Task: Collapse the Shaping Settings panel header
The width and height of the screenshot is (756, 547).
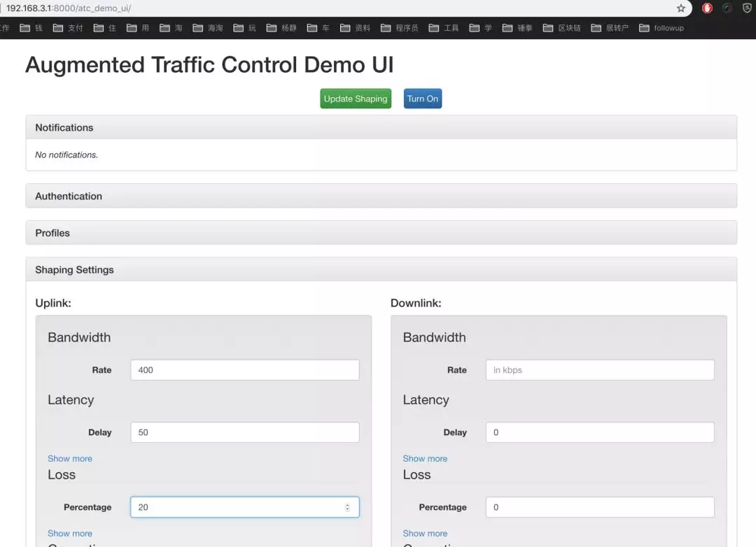Action: click(381, 270)
